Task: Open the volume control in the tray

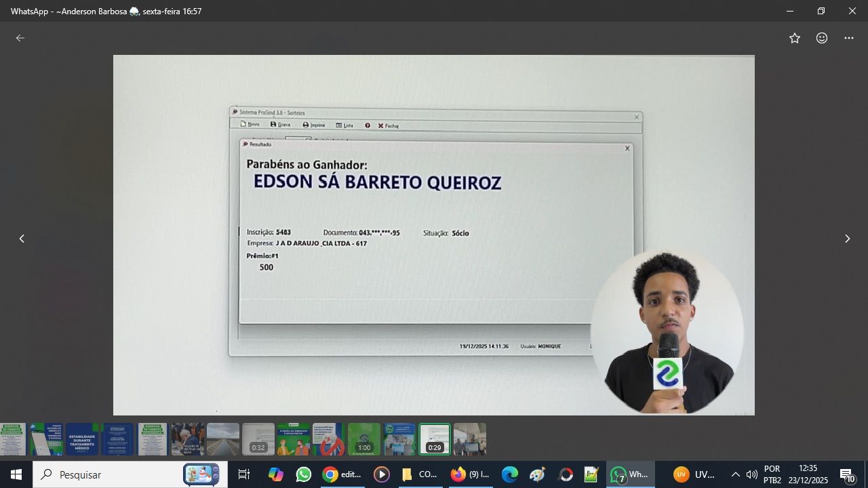Action: pyautogui.click(x=751, y=474)
